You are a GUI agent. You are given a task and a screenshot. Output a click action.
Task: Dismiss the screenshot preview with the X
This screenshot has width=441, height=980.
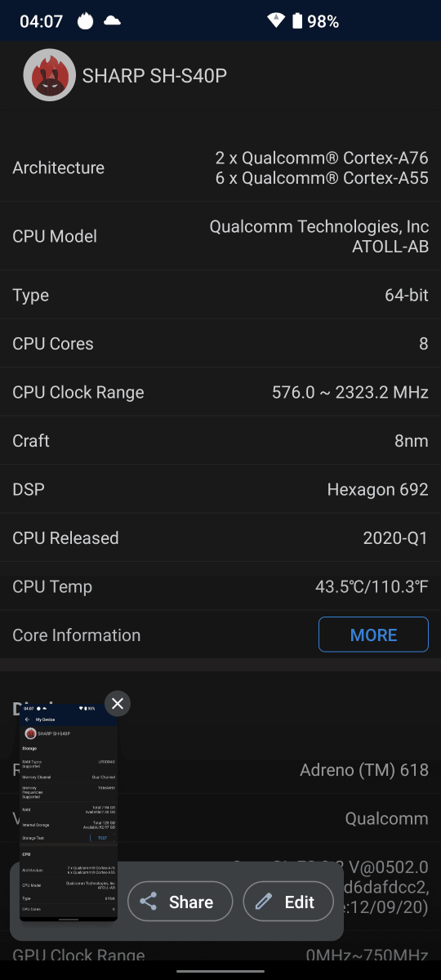pyautogui.click(x=118, y=703)
